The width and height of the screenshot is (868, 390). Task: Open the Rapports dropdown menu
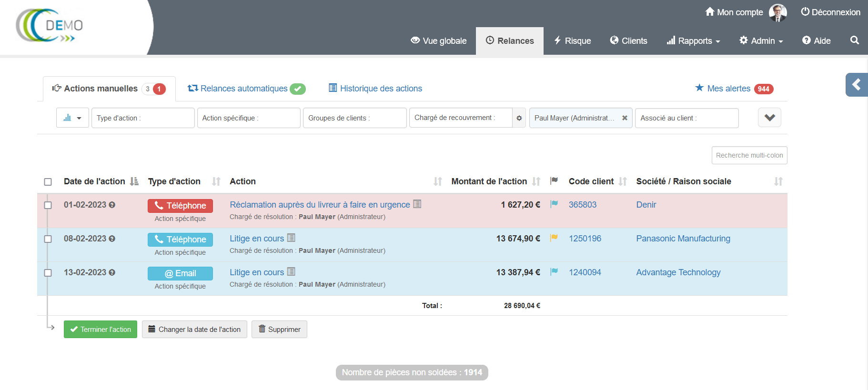click(x=693, y=41)
